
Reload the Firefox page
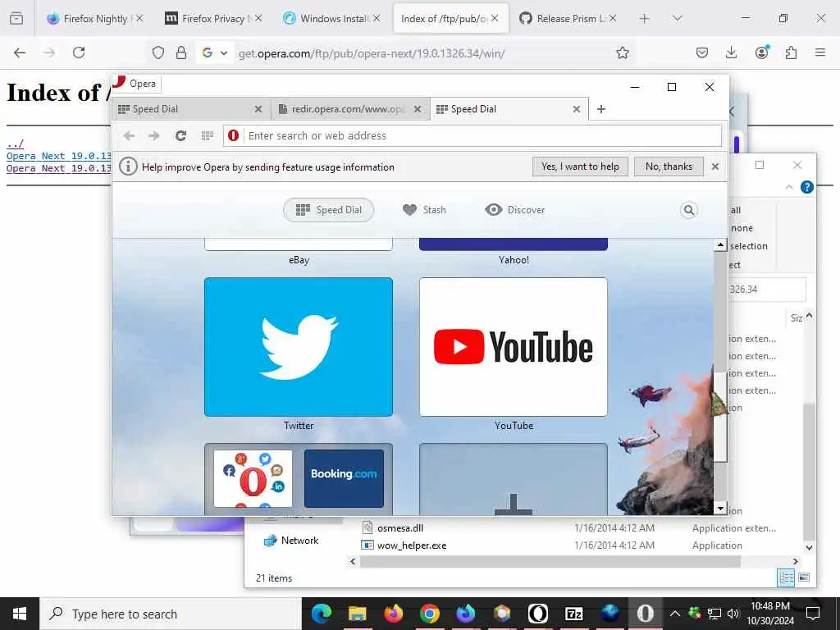[x=79, y=52]
